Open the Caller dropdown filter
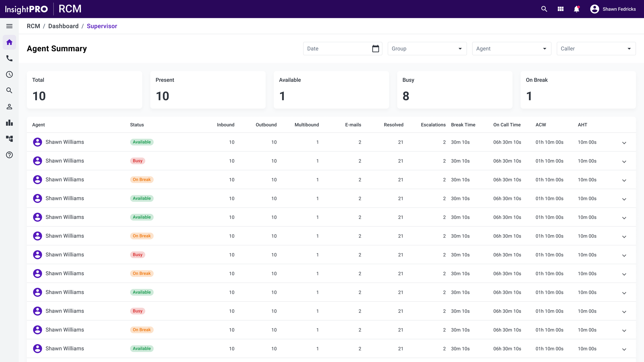644x362 pixels. point(596,49)
